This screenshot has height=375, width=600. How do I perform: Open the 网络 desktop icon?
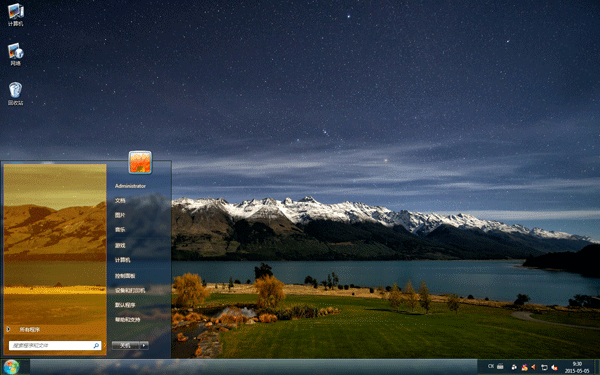click(x=16, y=54)
